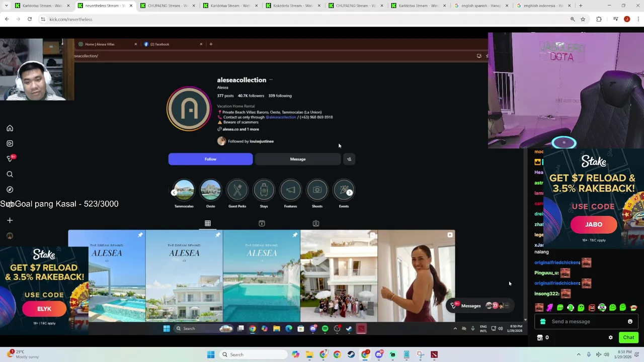Click the Kick channel shop icon
This screenshot has width=644, height=362.
click(x=540, y=337)
